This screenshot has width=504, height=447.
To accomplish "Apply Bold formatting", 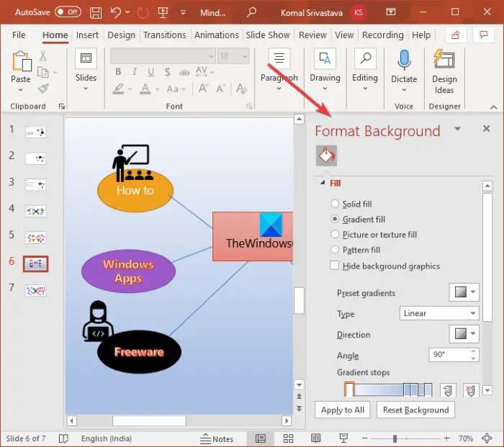I will (x=118, y=72).
